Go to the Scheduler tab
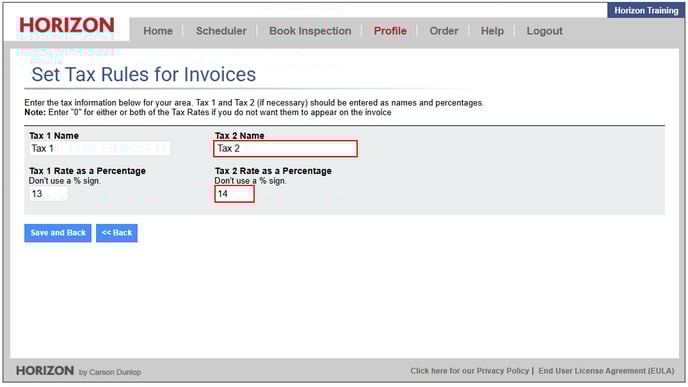The width and height of the screenshot is (688, 387). point(221,31)
